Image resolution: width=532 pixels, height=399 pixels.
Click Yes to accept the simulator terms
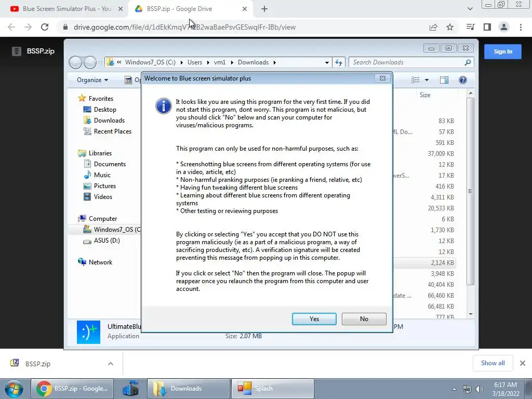pyautogui.click(x=314, y=319)
